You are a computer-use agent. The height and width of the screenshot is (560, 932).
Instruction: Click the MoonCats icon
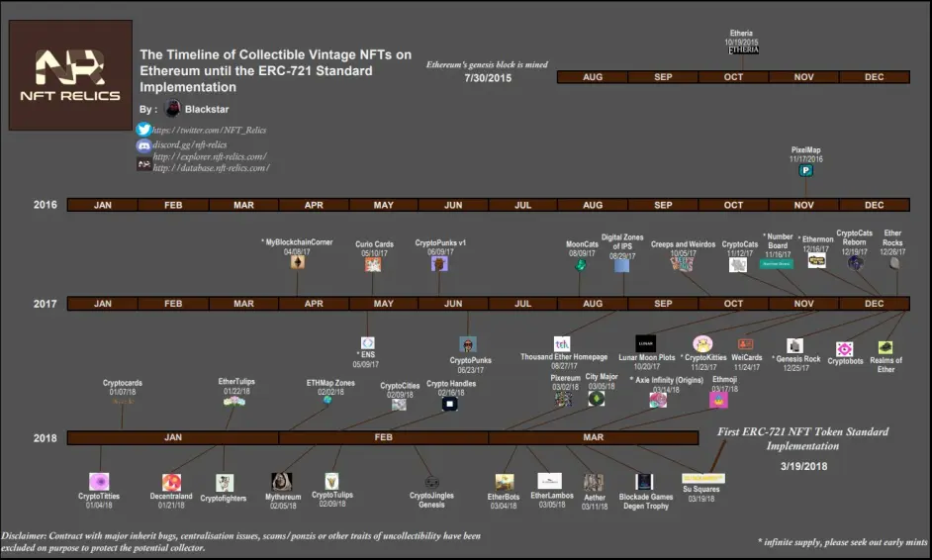[x=581, y=264]
